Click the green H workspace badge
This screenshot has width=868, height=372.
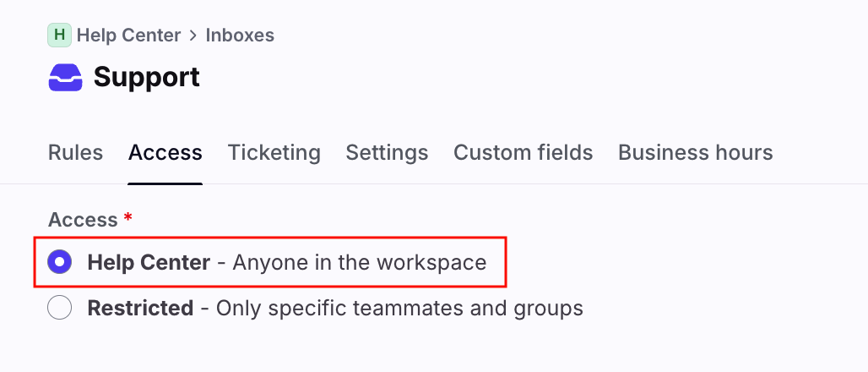(59, 36)
